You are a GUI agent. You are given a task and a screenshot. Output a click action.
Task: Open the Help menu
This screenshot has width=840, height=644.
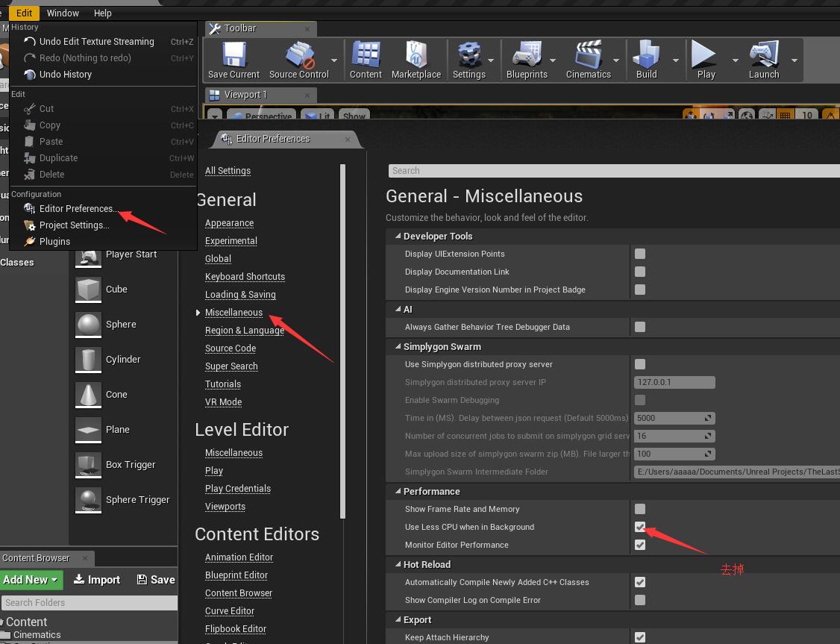[102, 13]
